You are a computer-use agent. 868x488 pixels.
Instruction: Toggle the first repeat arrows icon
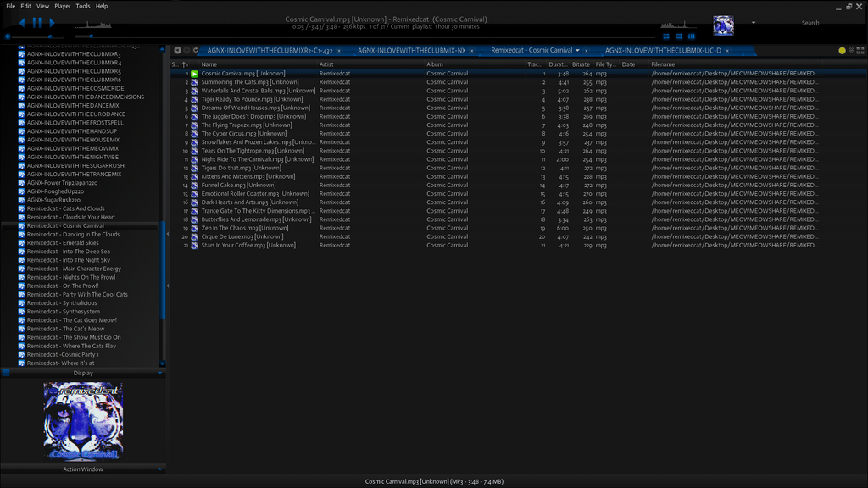click(666, 36)
